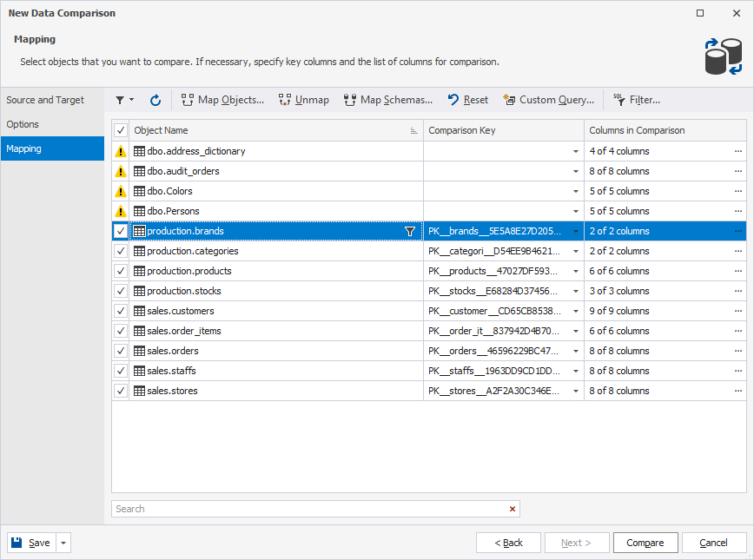This screenshot has height=560, width=754.
Task: Toggle the select-all checkbox in the header
Action: pos(121,130)
